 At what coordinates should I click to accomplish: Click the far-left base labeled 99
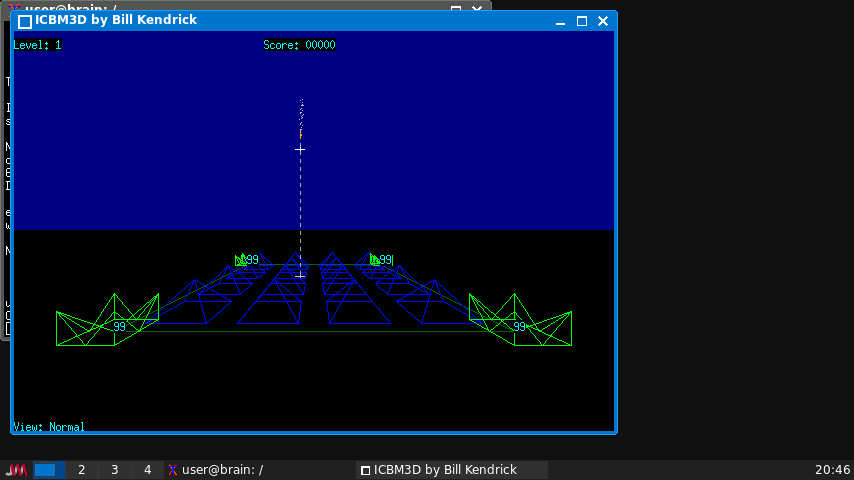tap(244, 260)
